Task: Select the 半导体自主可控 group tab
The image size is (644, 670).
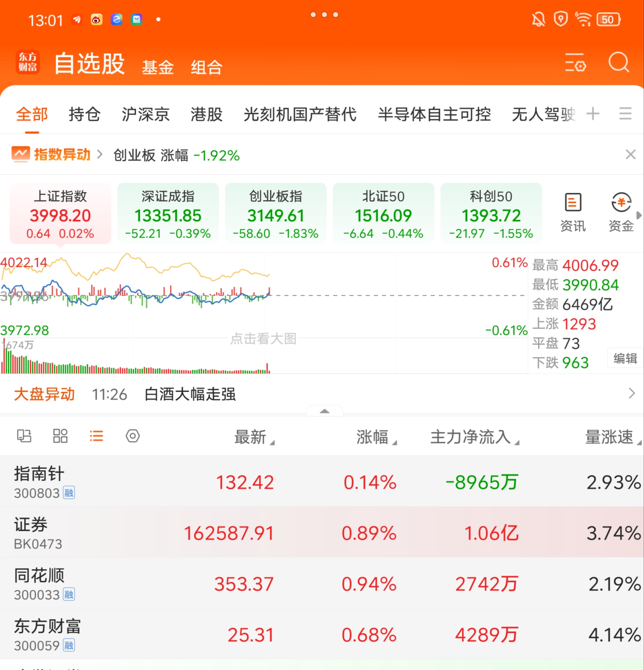Action: [x=434, y=114]
